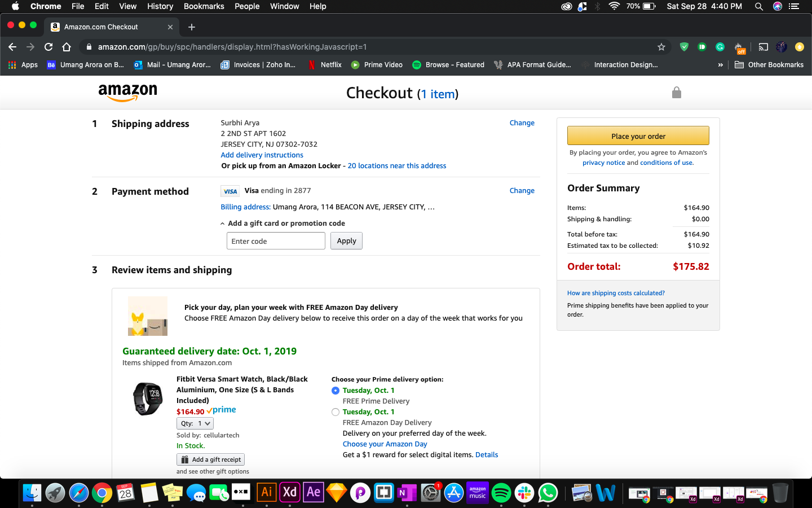
Task: Bookmark this page with the star icon
Action: coord(661,47)
